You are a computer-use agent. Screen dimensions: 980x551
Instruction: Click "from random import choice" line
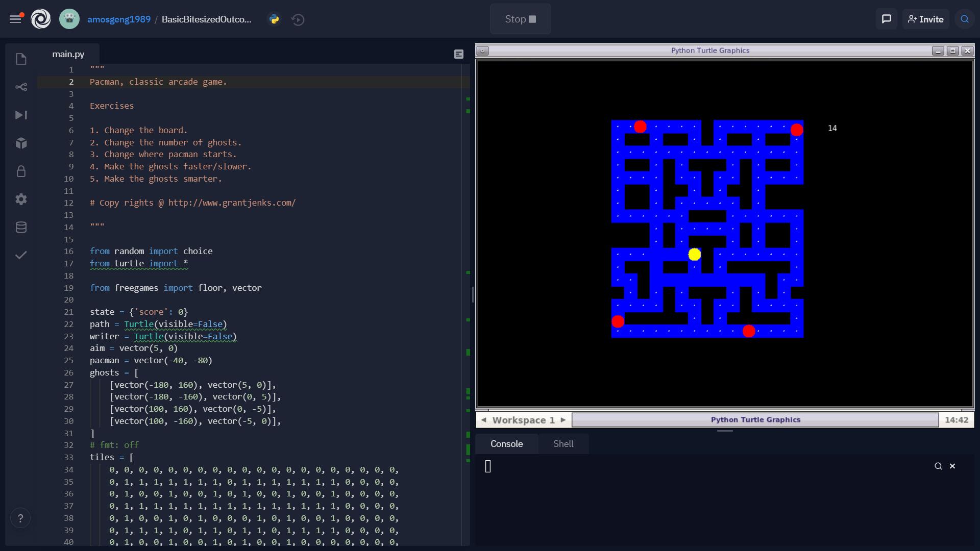click(x=151, y=251)
